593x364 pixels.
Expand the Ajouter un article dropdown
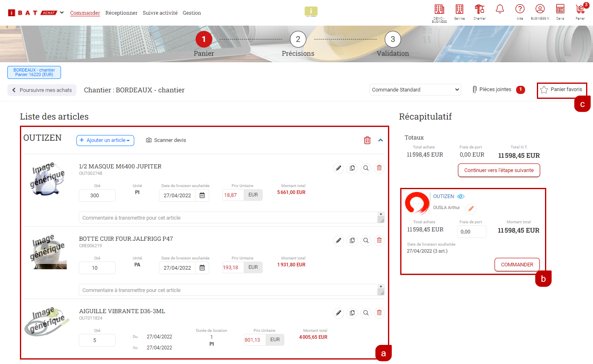[105, 140]
